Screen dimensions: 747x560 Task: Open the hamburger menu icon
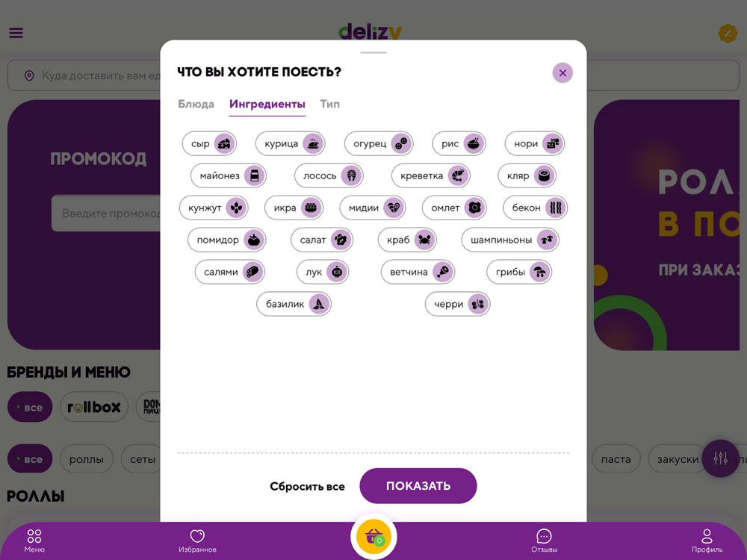(16, 33)
